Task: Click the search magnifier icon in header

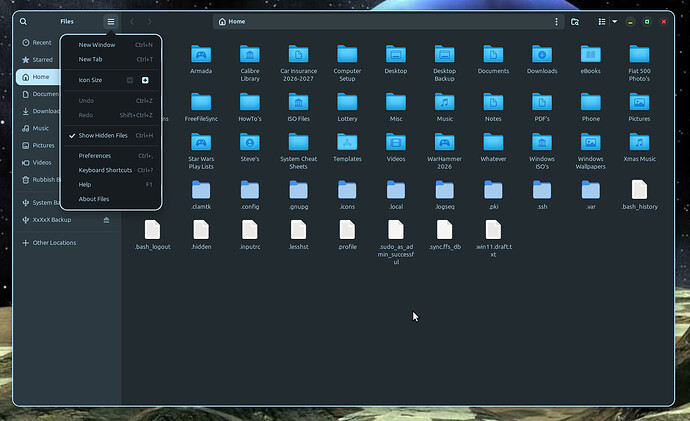Action: point(23,21)
